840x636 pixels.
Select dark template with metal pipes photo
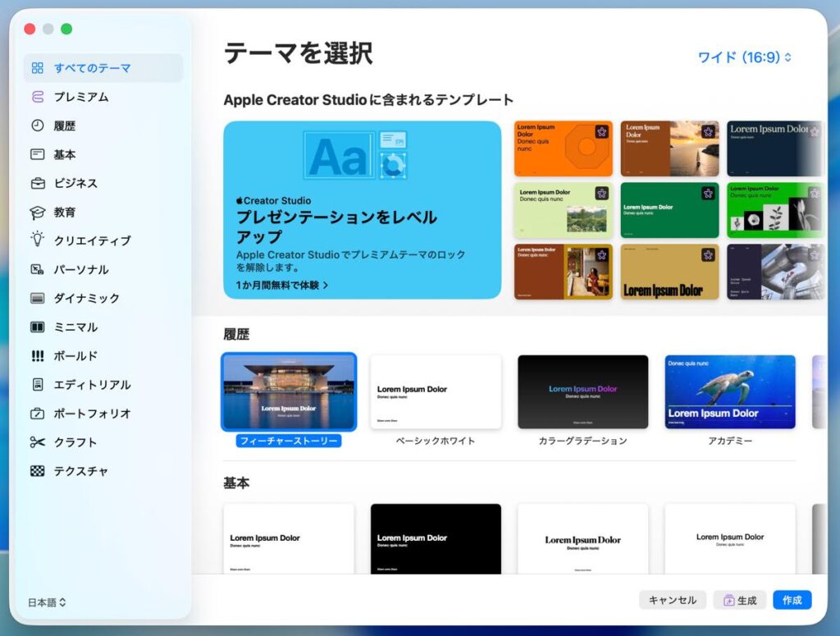tap(774, 272)
